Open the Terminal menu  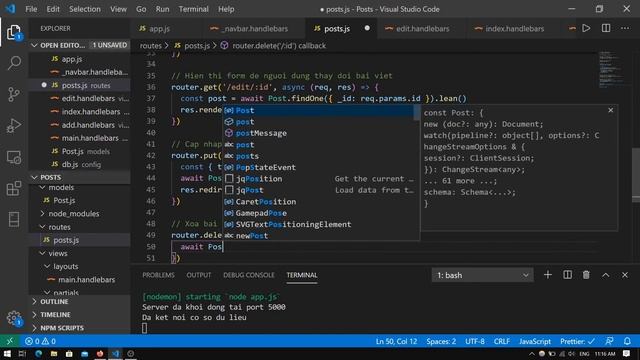pos(193,9)
